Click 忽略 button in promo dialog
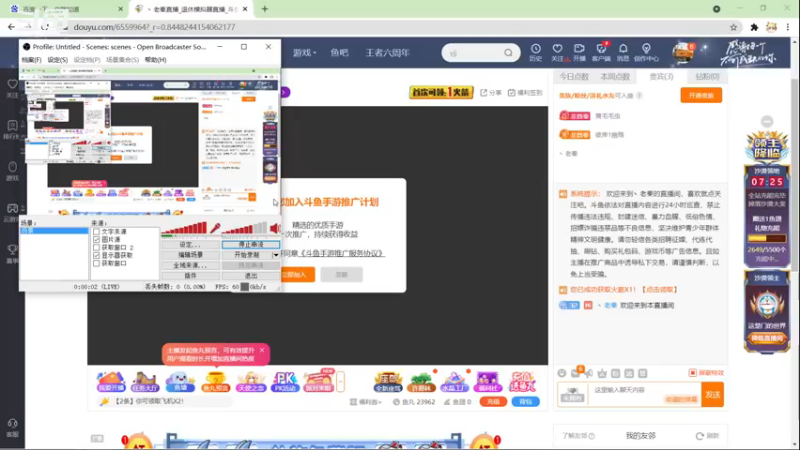 [342, 274]
